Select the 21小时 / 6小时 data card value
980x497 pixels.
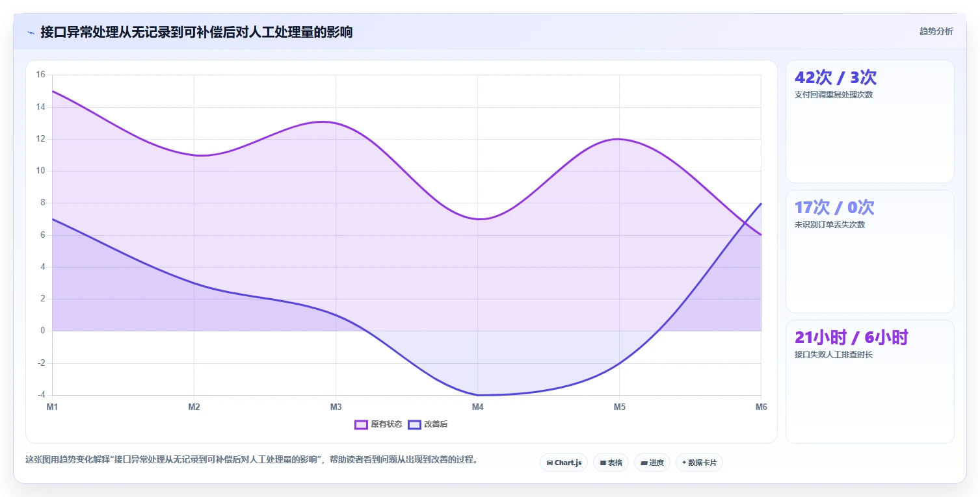(851, 337)
